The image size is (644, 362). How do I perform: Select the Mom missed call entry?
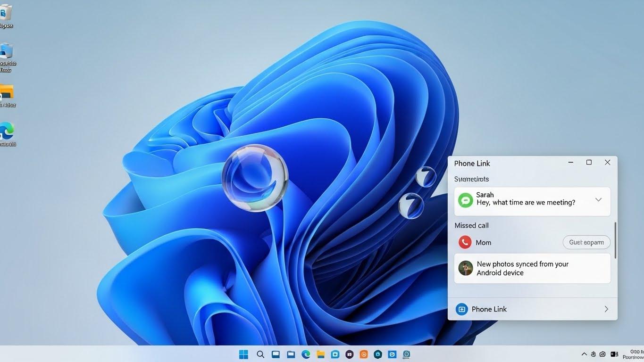(x=483, y=243)
